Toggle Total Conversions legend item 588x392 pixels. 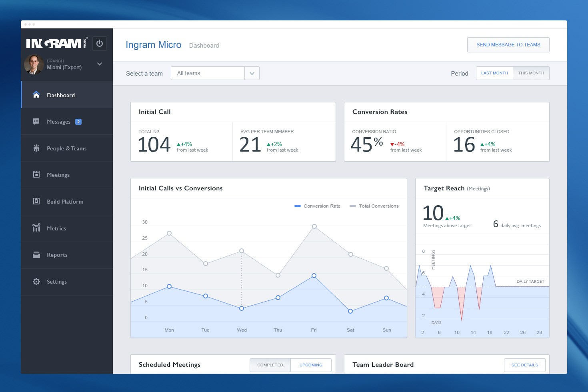[374, 206]
